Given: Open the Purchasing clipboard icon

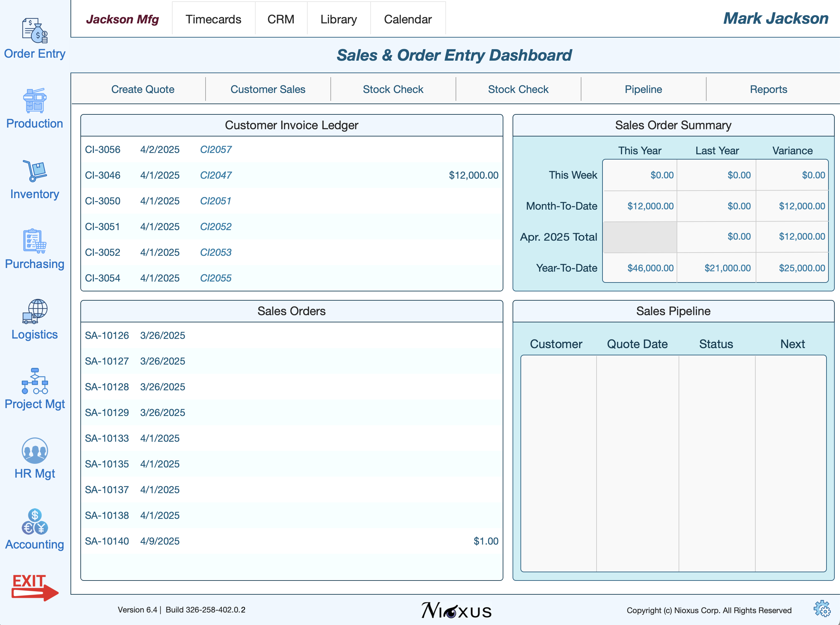Looking at the screenshot, I should (x=34, y=241).
